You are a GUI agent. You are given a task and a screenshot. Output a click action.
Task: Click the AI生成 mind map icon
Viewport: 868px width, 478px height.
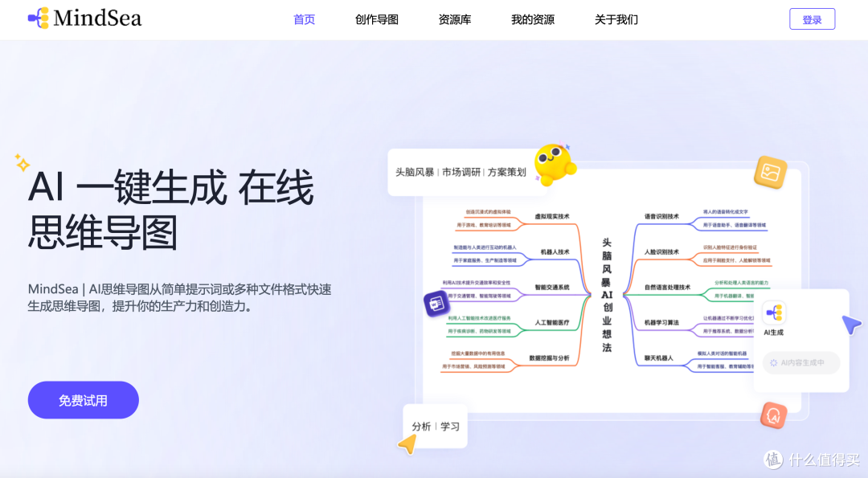[x=773, y=313]
